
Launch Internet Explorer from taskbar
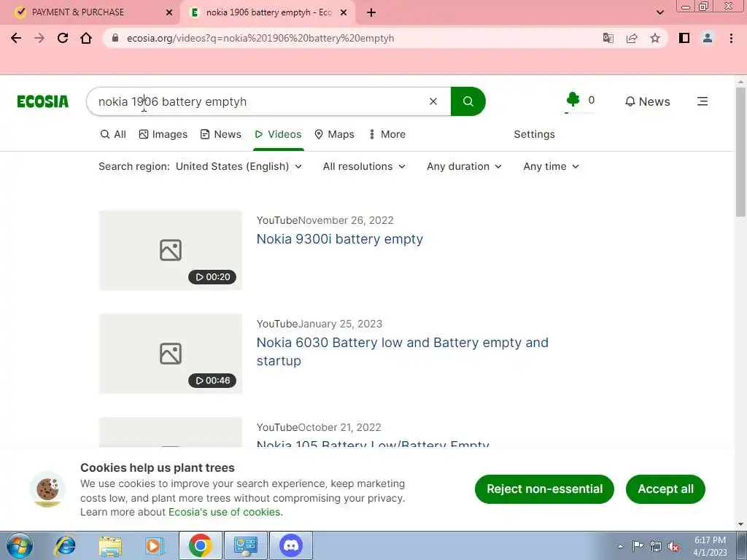click(65, 545)
